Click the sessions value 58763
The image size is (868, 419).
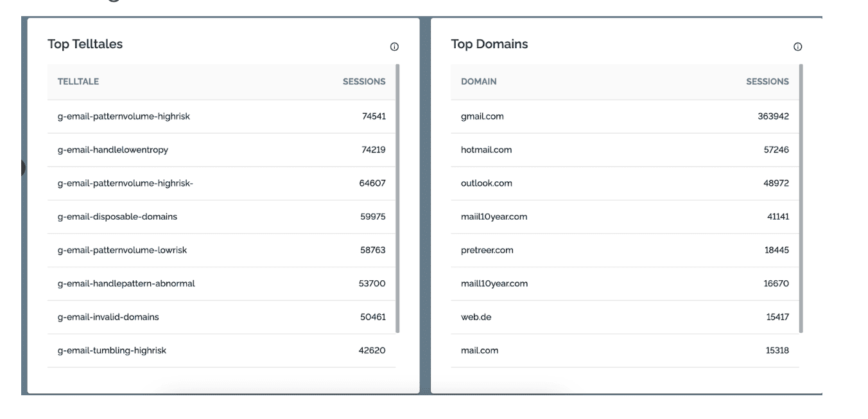click(372, 250)
